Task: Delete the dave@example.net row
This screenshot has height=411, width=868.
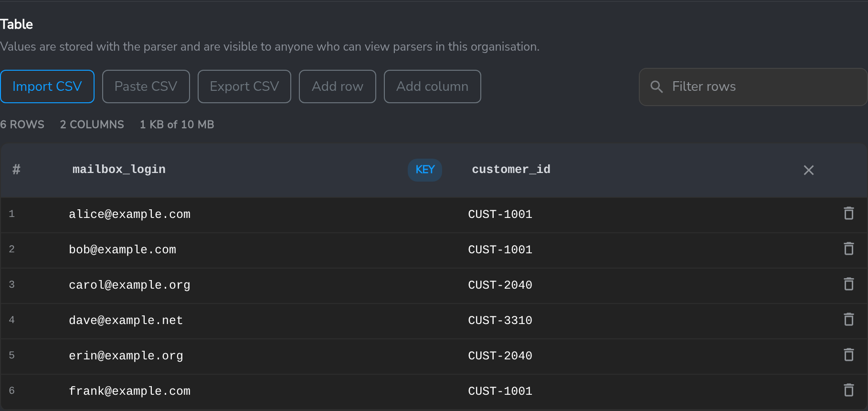Action: click(848, 319)
